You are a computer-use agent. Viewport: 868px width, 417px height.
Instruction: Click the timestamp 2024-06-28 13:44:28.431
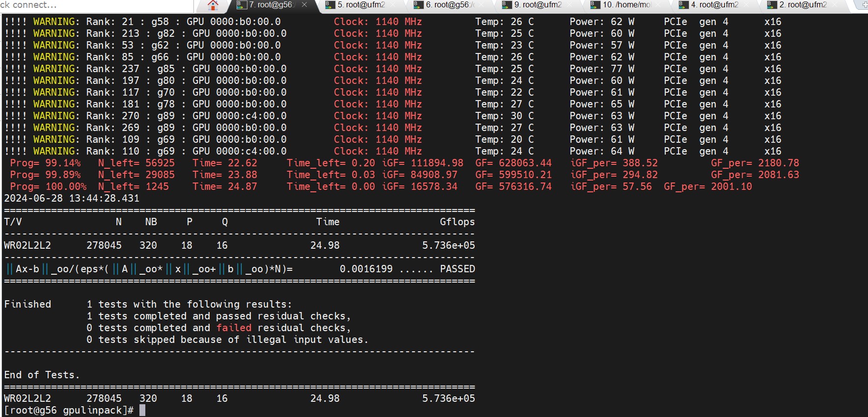point(72,198)
